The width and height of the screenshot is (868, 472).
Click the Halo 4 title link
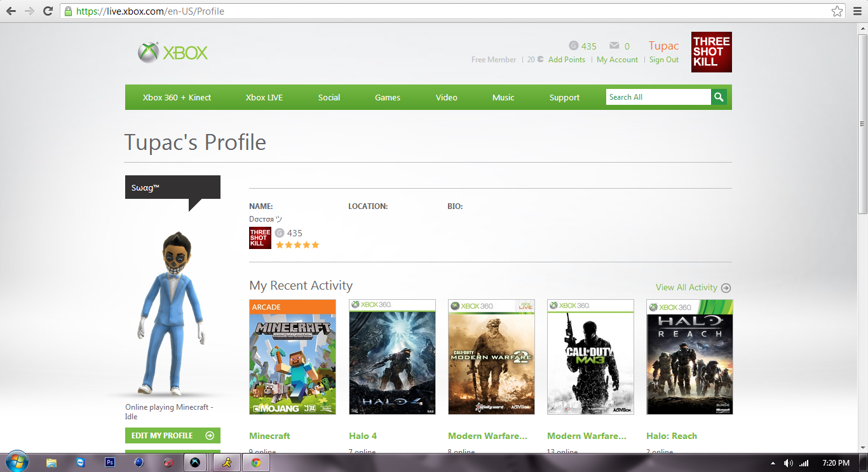(x=363, y=436)
